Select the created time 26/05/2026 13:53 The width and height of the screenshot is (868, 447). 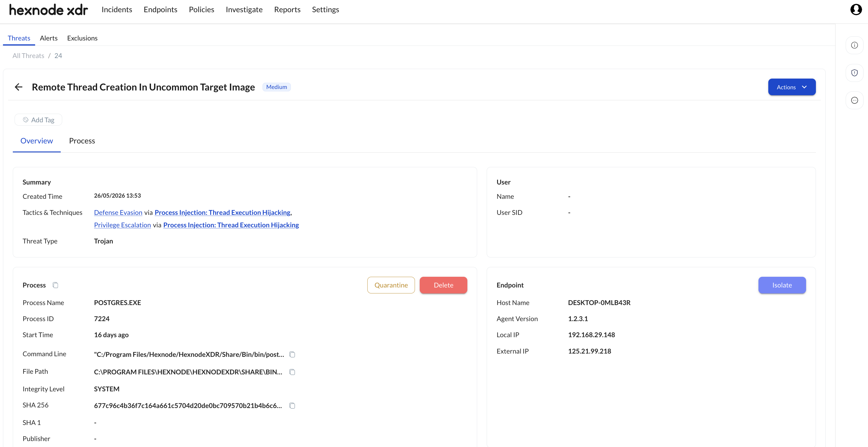click(117, 196)
